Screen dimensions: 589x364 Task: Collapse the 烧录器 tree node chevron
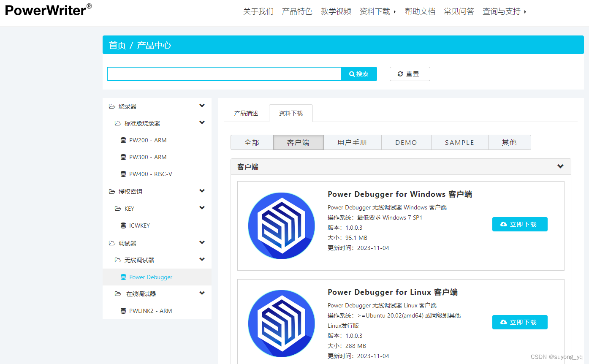click(202, 106)
